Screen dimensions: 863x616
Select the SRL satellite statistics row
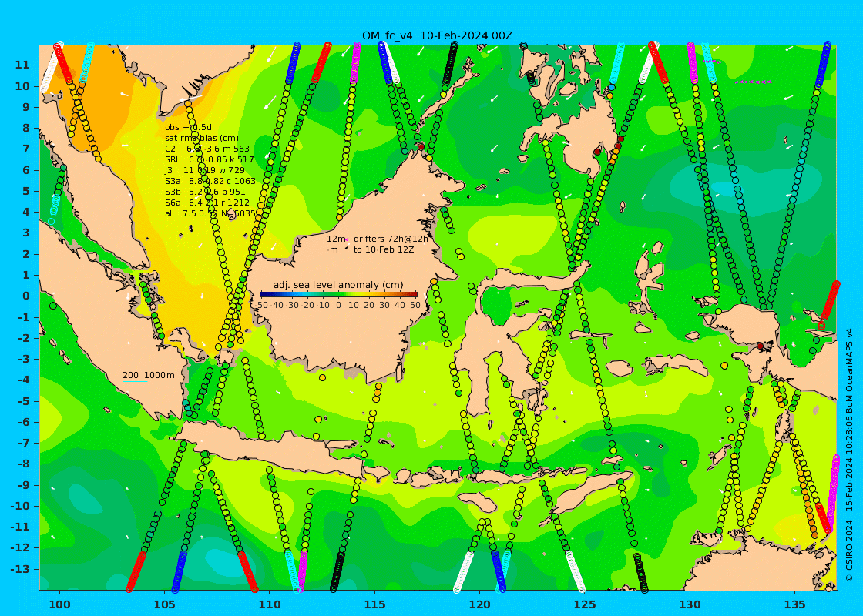point(209,159)
